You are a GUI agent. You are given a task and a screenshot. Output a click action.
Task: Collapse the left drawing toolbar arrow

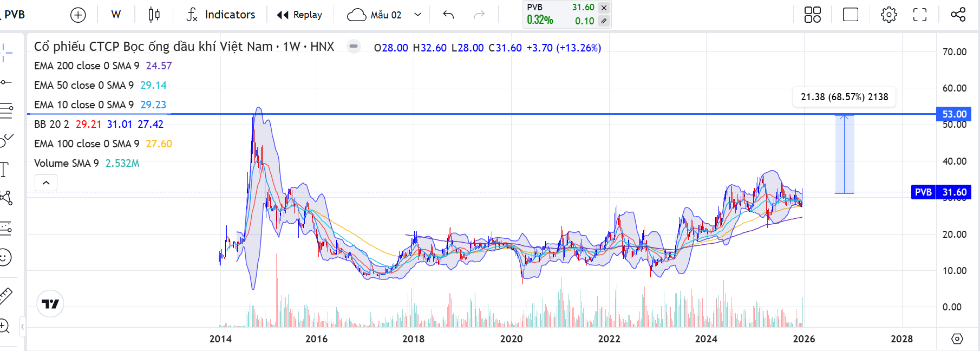22,327
